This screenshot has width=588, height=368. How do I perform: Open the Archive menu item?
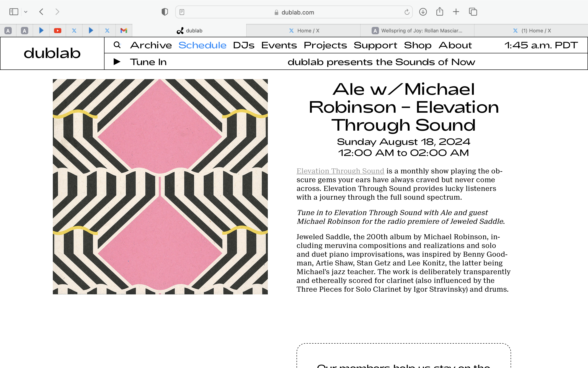[x=151, y=45]
